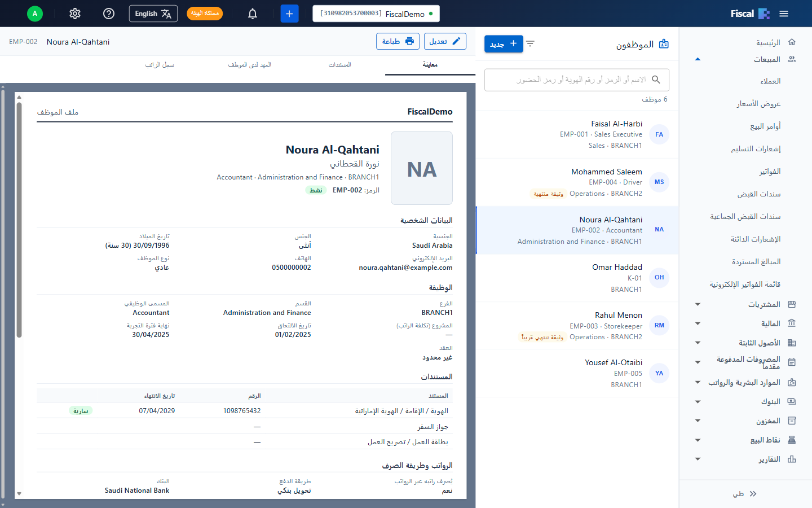This screenshot has width=812, height=508.
Task: Click the sales people icon in the sidebar
Action: pos(792,59)
